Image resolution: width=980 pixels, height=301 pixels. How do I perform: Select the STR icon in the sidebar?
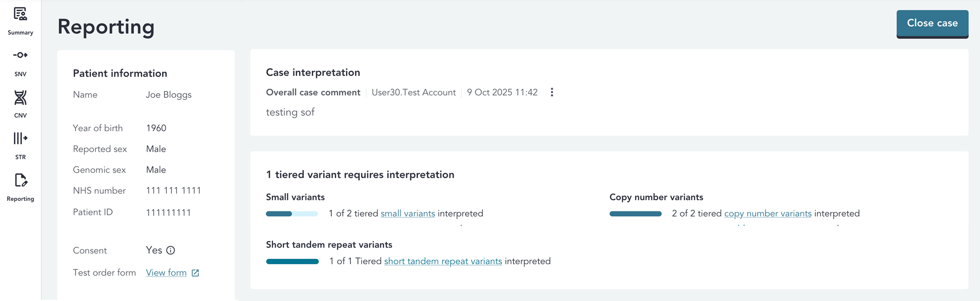tap(20, 139)
